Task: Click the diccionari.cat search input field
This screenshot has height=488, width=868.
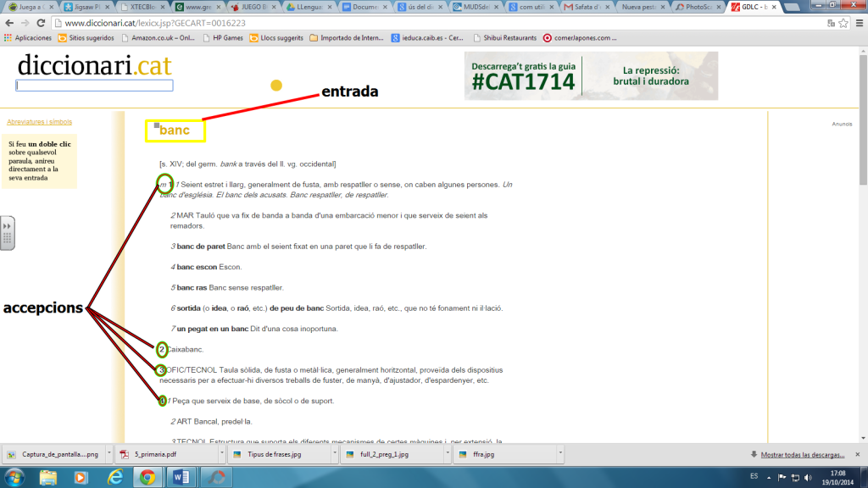Action: click(94, 86)
